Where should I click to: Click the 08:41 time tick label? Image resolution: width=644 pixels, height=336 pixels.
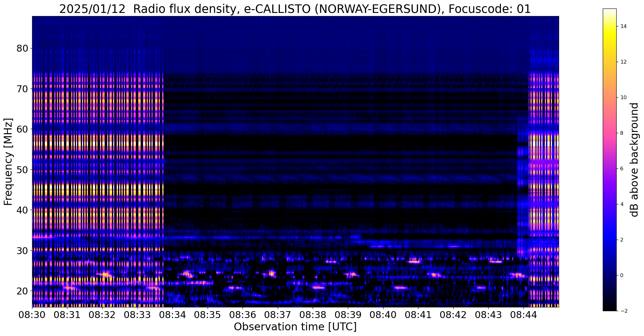[x=418, y=315]
